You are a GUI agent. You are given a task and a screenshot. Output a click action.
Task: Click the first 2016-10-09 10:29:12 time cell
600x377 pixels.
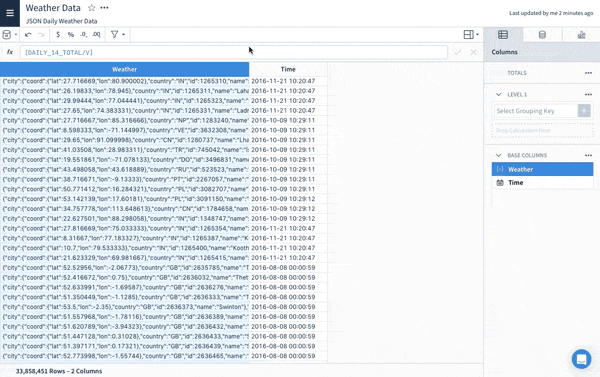288,199
